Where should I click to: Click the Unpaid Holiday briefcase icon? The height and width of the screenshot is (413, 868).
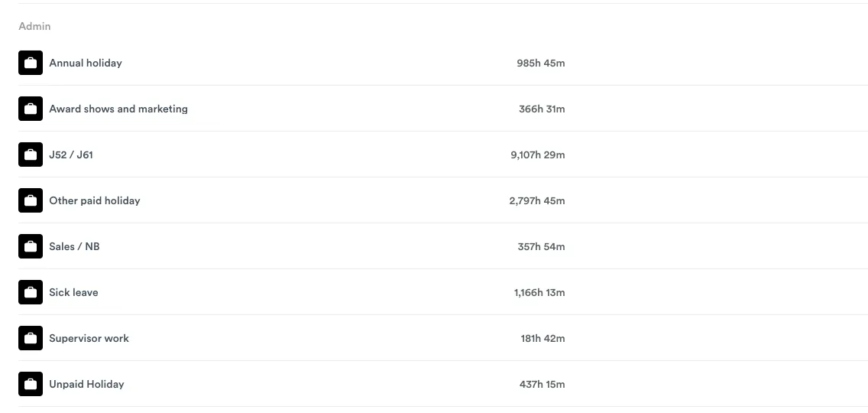pyautogui.click(x=31, y=384)
